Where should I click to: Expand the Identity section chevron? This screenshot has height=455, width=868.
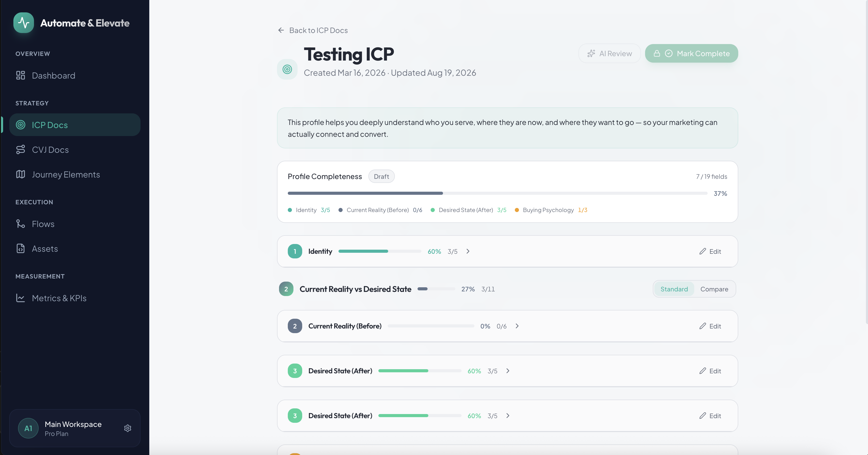click(x=468, y=251)
